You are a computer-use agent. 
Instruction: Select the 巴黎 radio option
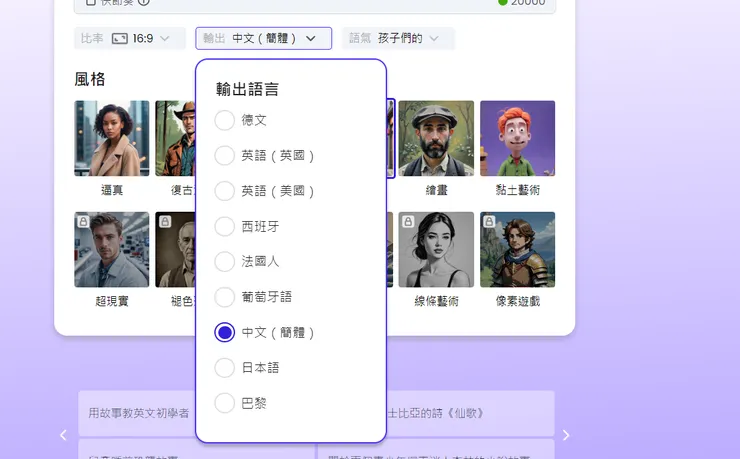pyautogui.click(x=225, y=403)
